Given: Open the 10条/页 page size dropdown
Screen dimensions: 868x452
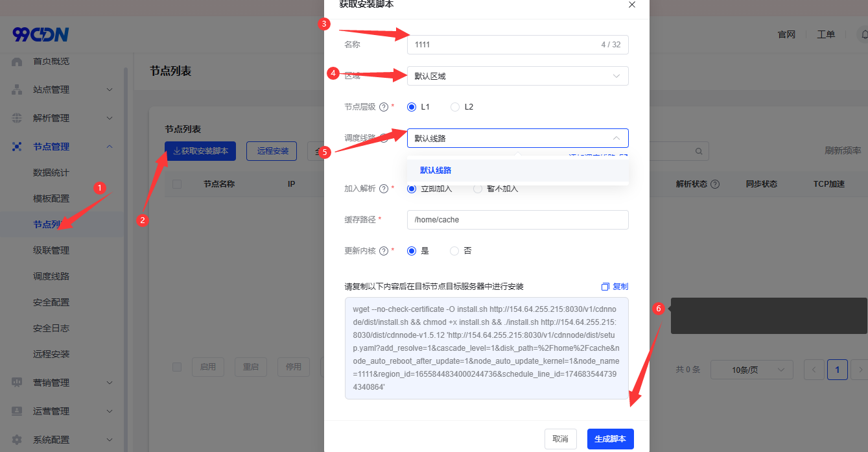Looking at the screenshot, I should [752, 370].
